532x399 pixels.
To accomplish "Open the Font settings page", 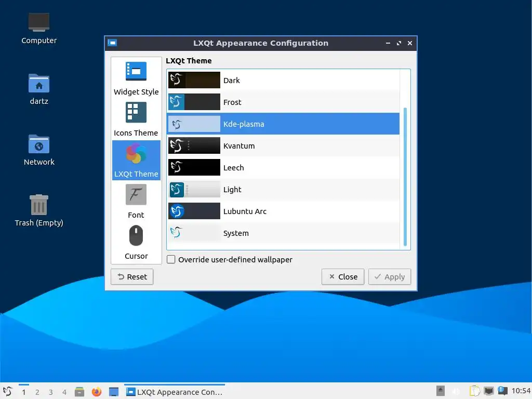I will [136, 201].
